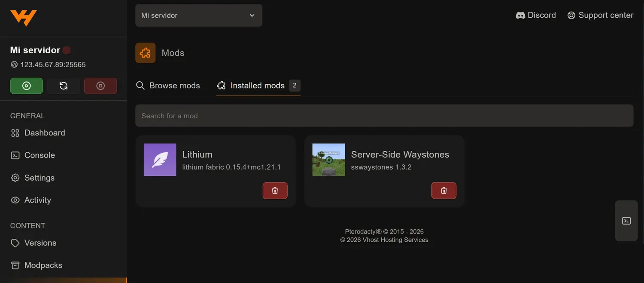Go to Dashboard in sidebar
Viewport: 644px width, 283px height.
coord(38,133)
